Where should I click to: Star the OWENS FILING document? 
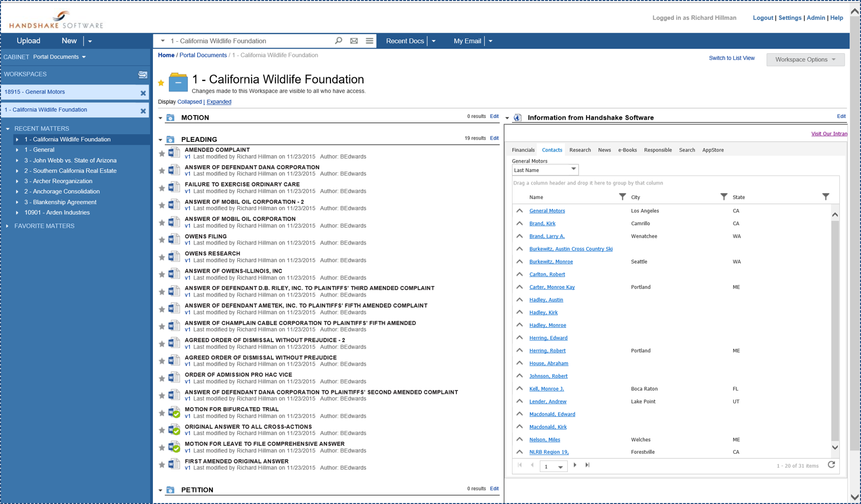tap(162, 240)
